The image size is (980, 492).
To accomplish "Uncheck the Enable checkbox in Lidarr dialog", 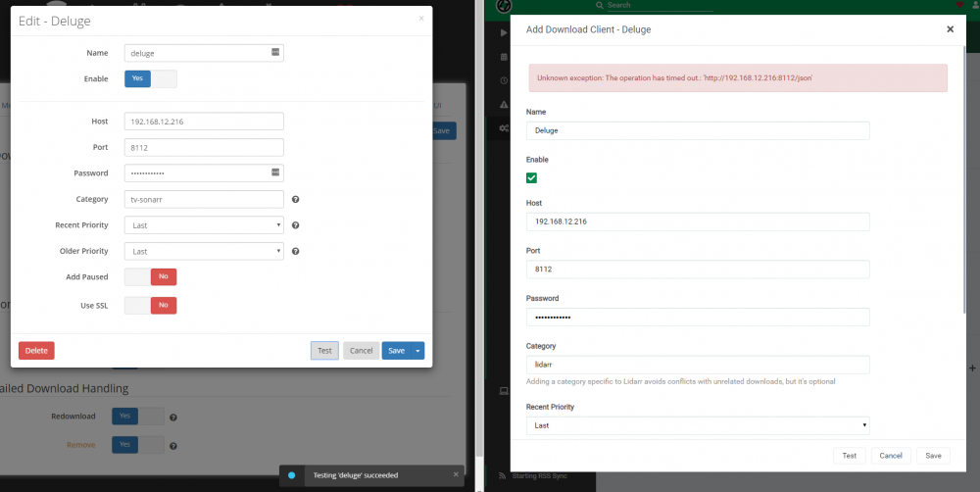I will tap(531, 178).
